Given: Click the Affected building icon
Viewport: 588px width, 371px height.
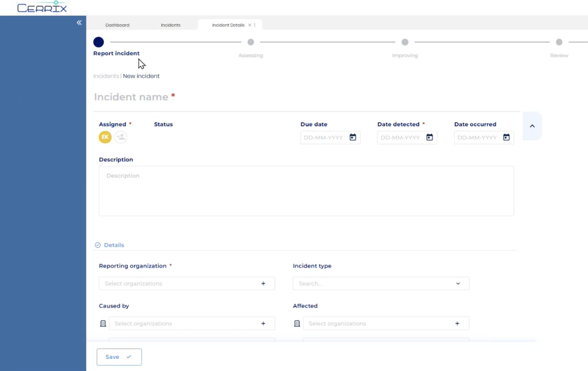Looking at the screenshot, I should (x=297, y=323).
